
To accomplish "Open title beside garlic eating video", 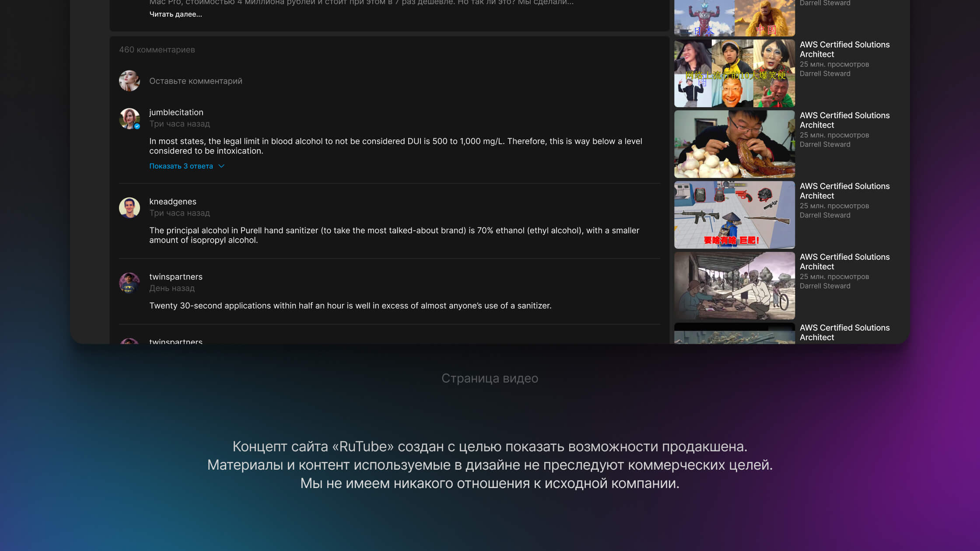I will [844, 120].
